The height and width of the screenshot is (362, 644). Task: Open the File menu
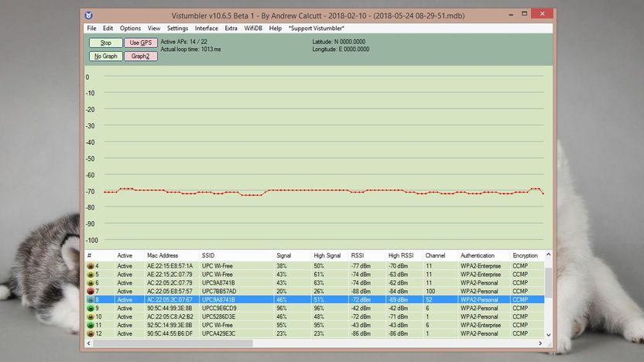coord(91,29)
